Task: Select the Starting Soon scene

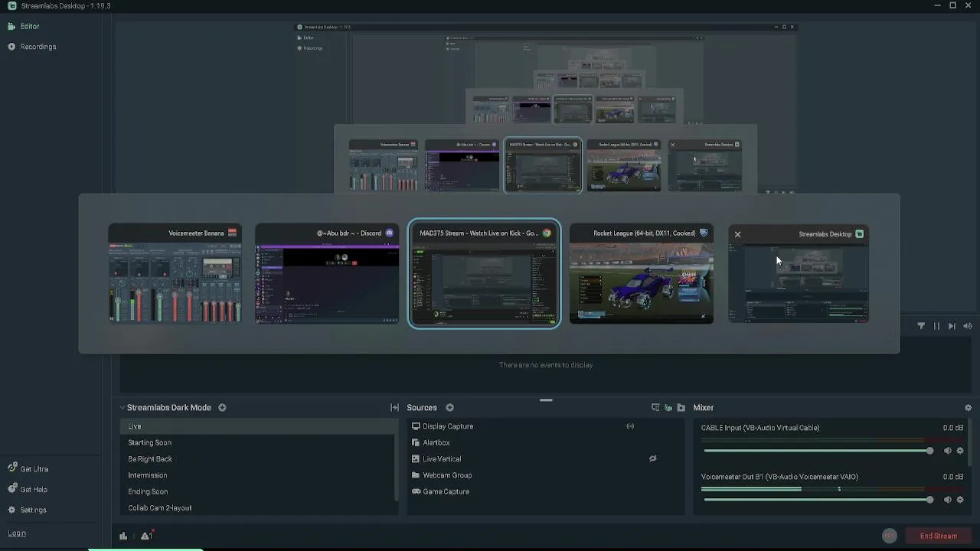Action: point(259,442)
